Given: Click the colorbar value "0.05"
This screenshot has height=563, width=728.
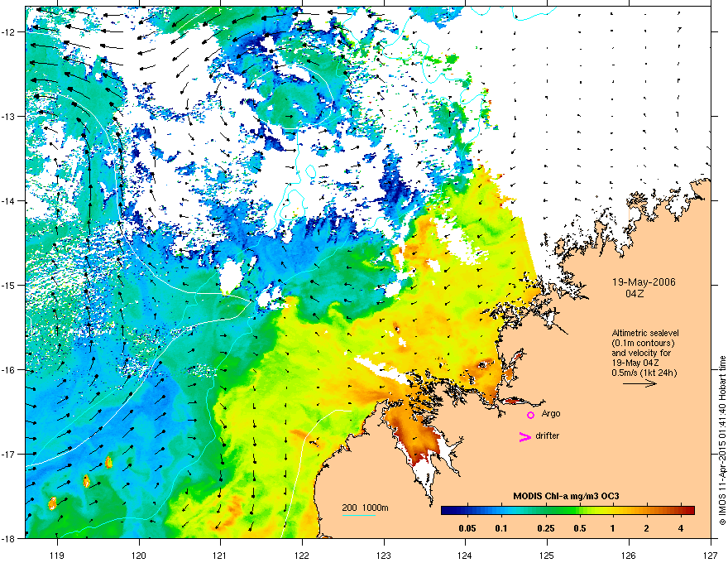Looking at the screenshot, I should pos(467,528).
